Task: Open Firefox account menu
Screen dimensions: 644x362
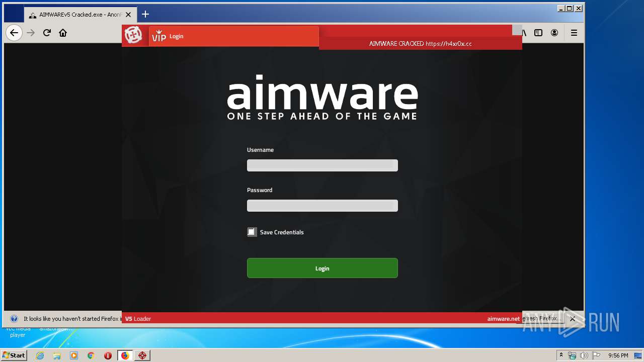Action: 554,33
